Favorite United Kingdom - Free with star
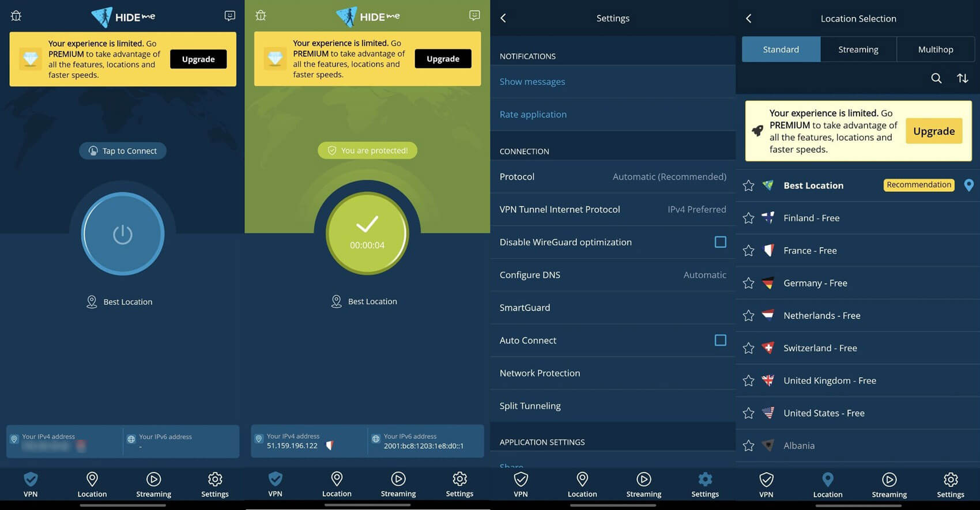The height and width of the screenshot is (510, 980). 748,381
